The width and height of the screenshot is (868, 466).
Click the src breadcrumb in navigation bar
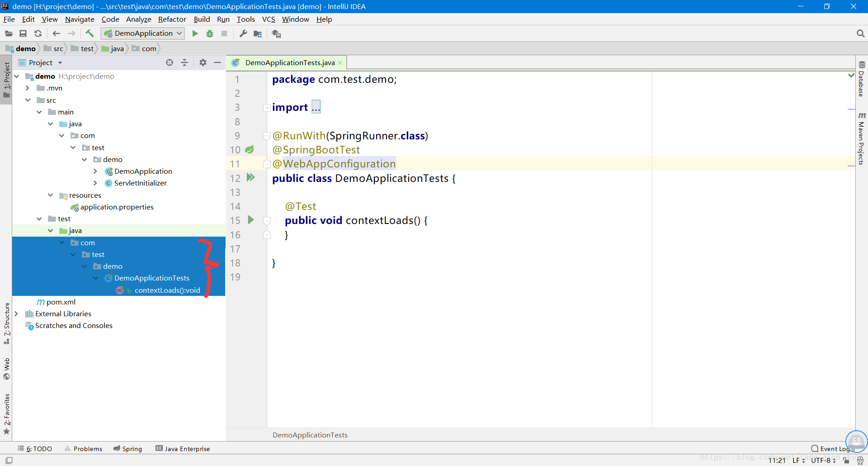(x=53, y=48)
